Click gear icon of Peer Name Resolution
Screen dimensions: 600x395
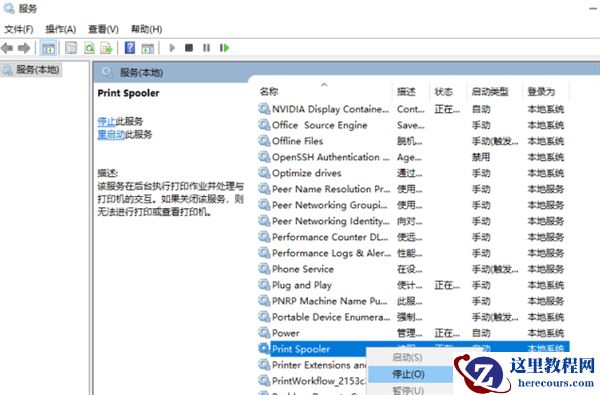coord(264,189)
